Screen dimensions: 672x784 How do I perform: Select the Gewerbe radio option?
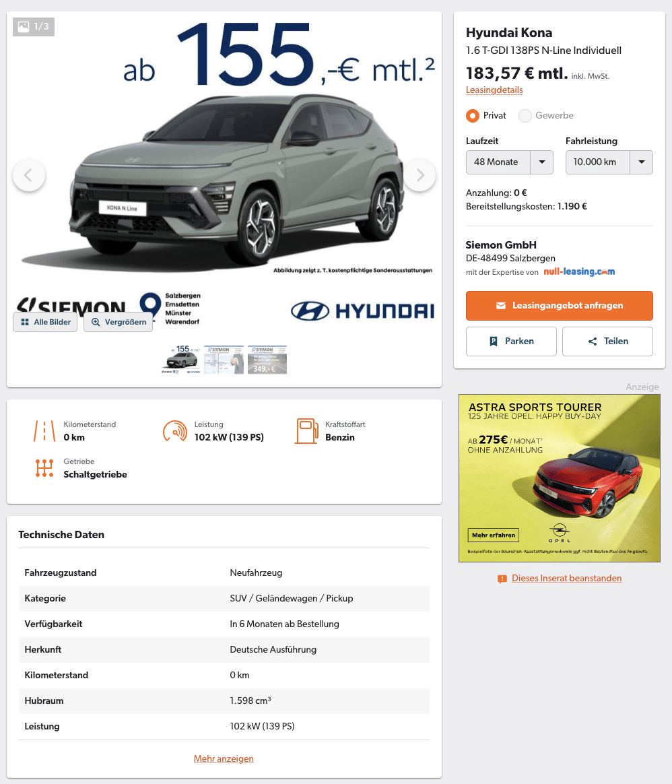(x=525, y=116)
